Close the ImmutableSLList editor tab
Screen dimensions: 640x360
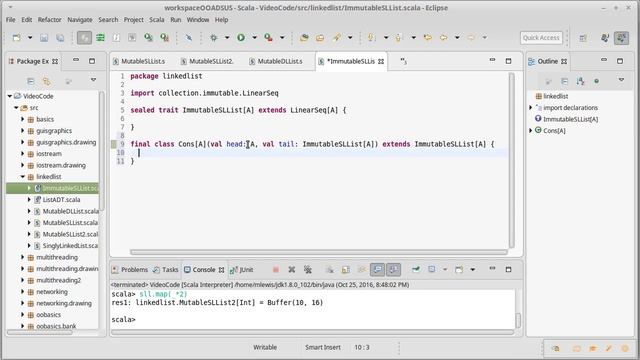click(381, 61)
